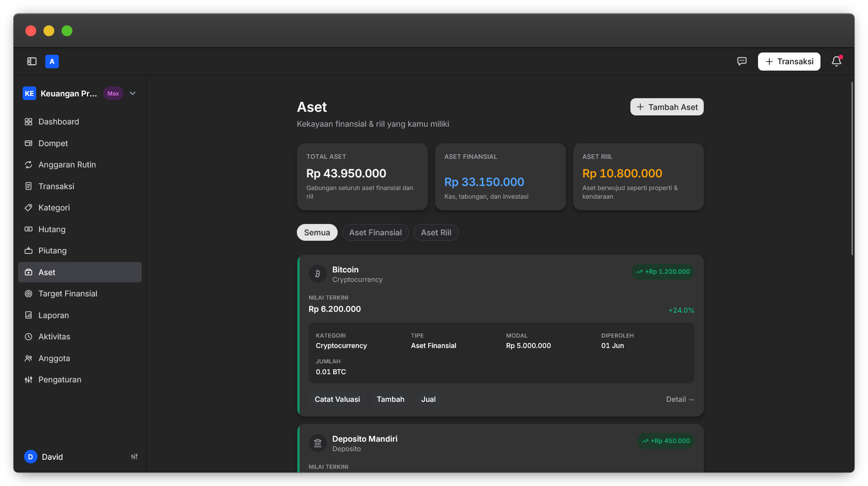The width and height of the screenshot is (868, 486).
Task: Click the Anggaran Rutin refresh icon
Action: point(29,165)
